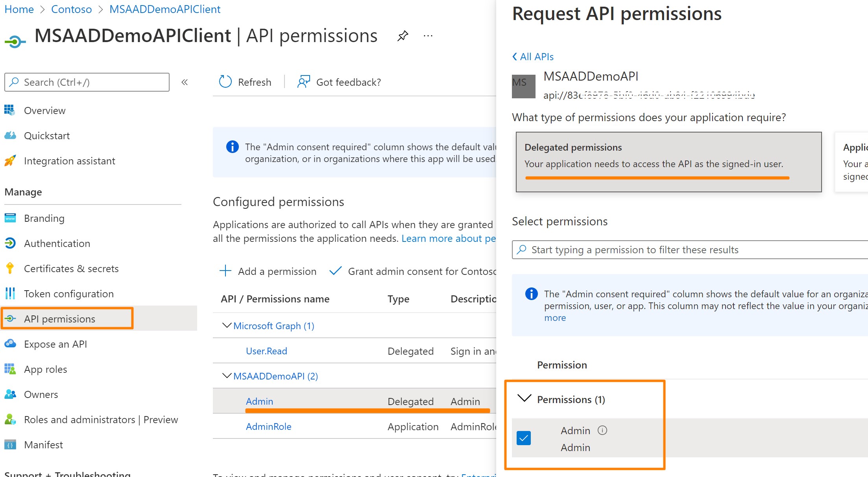Click the Expose an API cloud icon

[x=10, y=344]
